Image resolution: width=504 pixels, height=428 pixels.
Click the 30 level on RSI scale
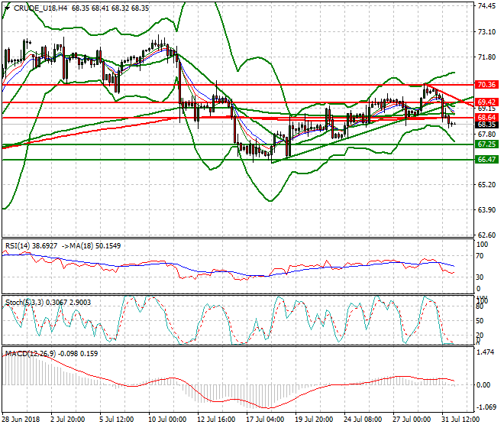click(480, 277)
